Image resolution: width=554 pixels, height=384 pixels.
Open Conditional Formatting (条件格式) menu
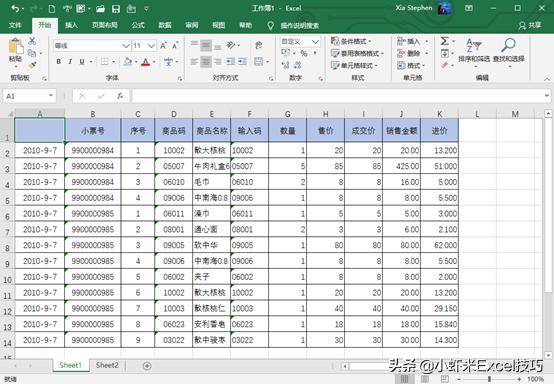tap(351, 41)
